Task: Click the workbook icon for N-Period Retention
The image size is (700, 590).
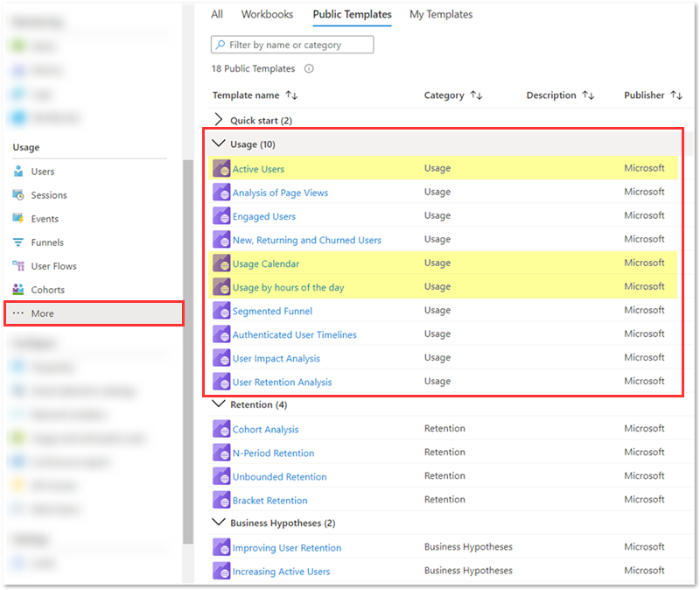Action: pos(221,453)
